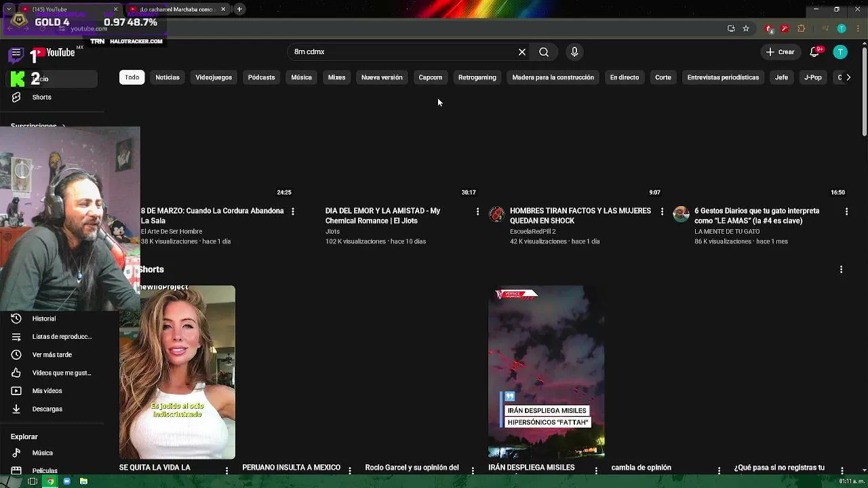Image resolution: width=868 pixels, height=488 pixels.
Task: Click the Chrome taskbar icon
Action: [x=50, y=481]
